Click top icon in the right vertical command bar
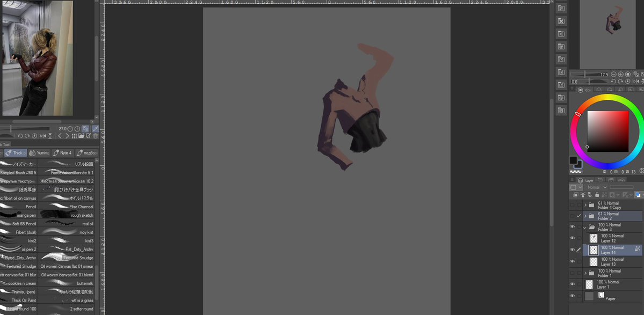Image resolution: width=644 pixels, height=315 pixels. (x=561, y=8)
